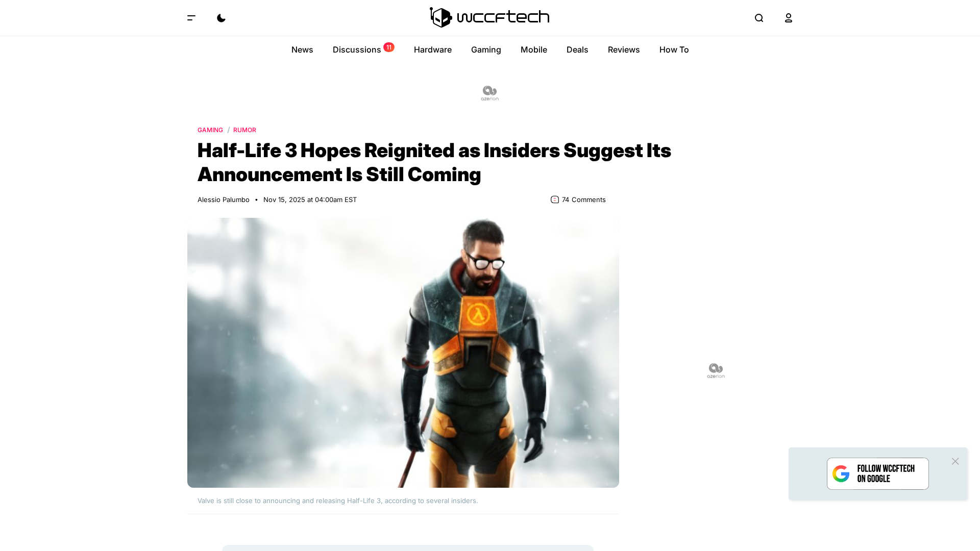Click the GAMING category breadcrumb link
The height and width of the screenshot is (551, 980).
210,130
